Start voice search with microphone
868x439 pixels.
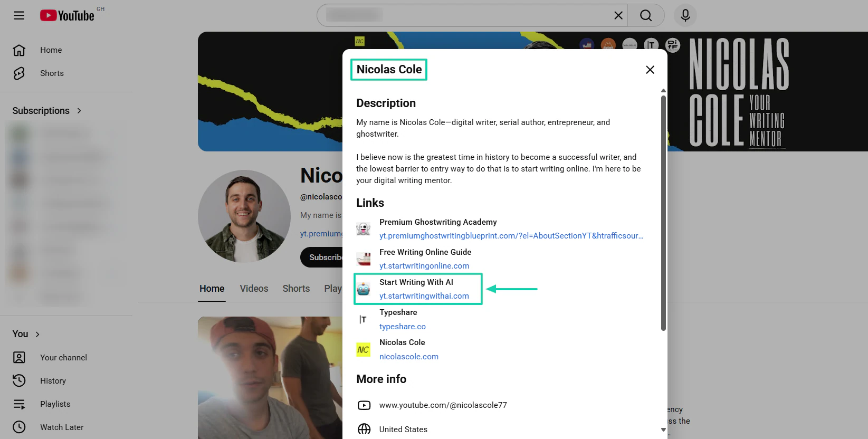pos(685,15)
